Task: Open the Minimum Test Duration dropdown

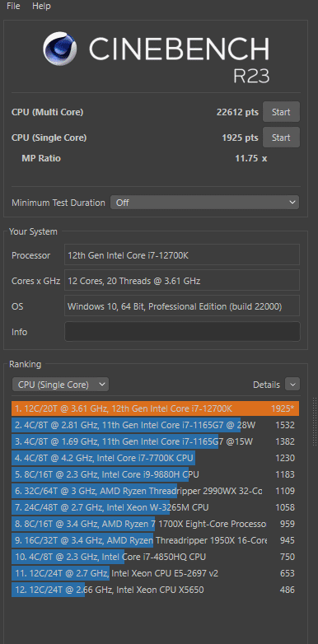Action: tap(204, 203)
